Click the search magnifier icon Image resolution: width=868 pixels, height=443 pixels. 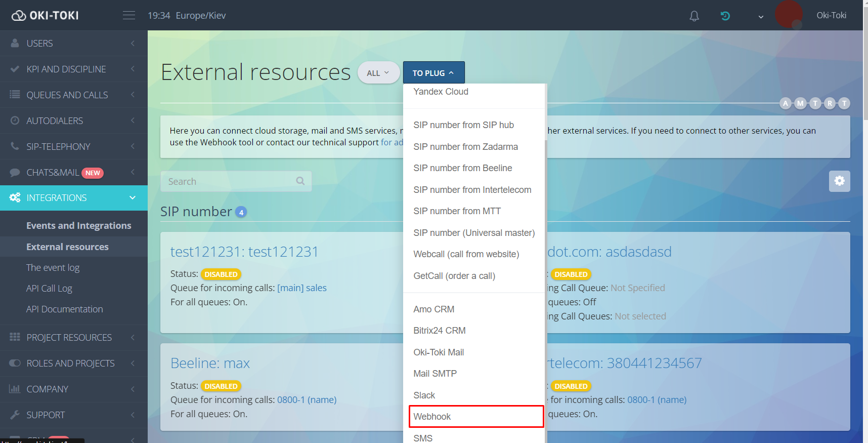300,181
